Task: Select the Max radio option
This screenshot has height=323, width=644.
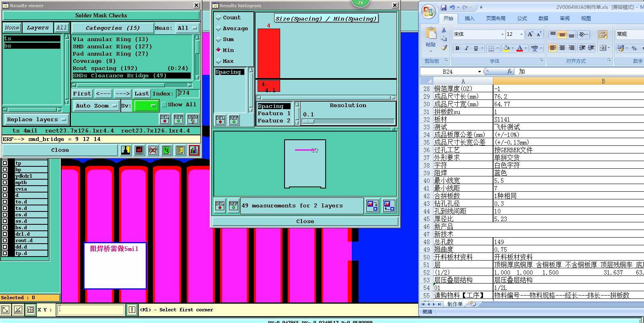Action: pos(219,61)
